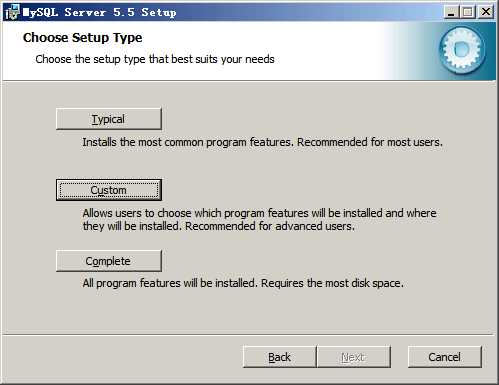Click the Typical option description text
Image resolution: width=499 pixels, height=385 pixels.
263,142
